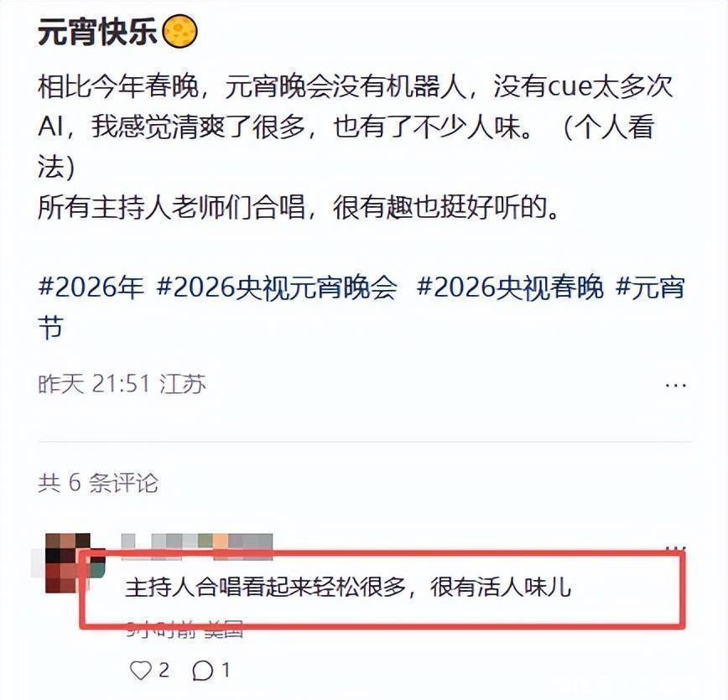728x700 pixels.
Task: Open the #2026年 hashtag
Action: (91, 287)
